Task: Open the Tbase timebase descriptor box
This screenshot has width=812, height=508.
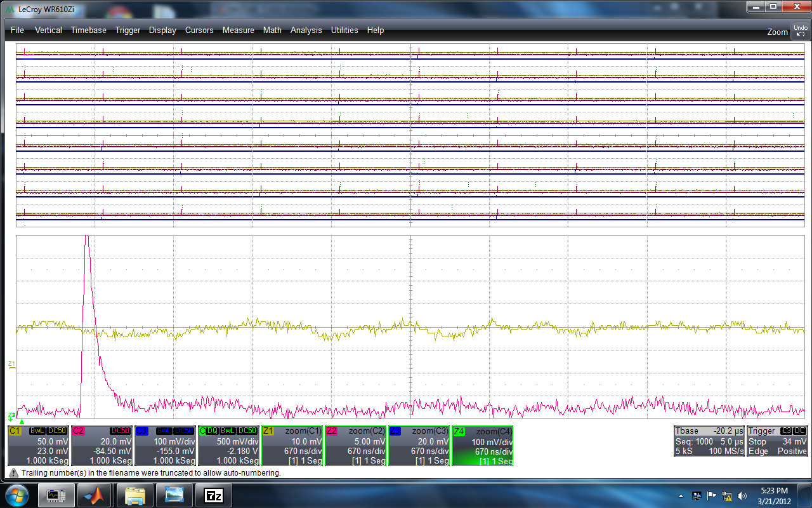Action: pyautogui.click(x=709, y=441)
